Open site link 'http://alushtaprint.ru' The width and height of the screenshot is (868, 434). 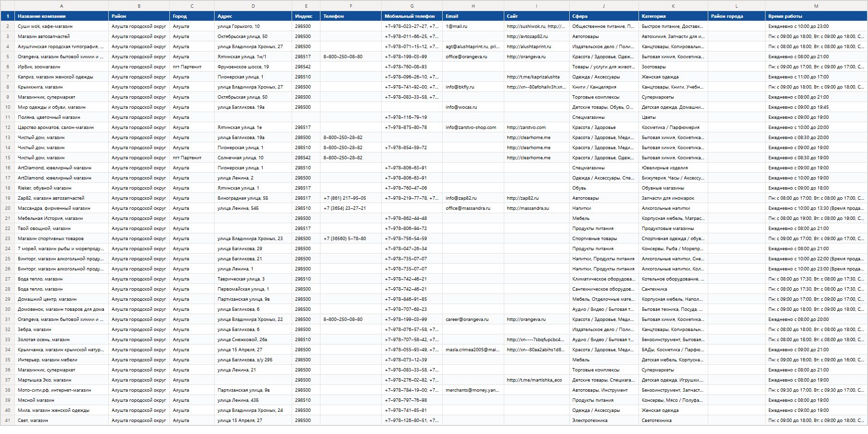529,47
